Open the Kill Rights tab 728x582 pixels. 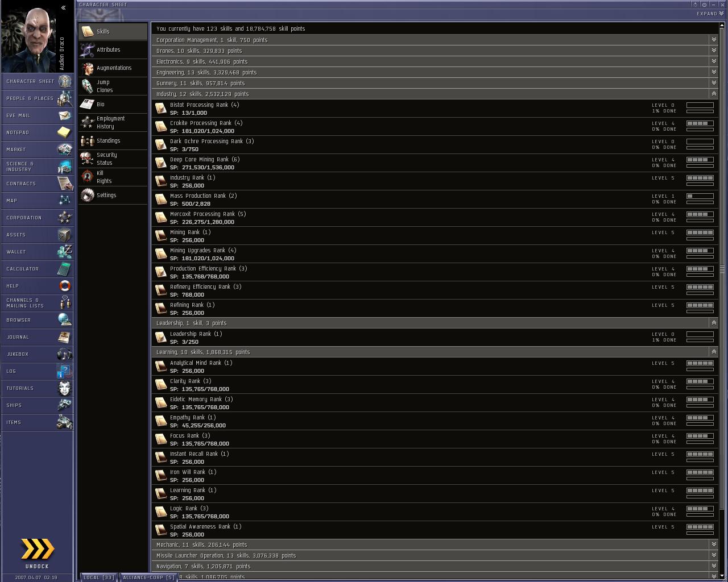[x=113, y=177]
